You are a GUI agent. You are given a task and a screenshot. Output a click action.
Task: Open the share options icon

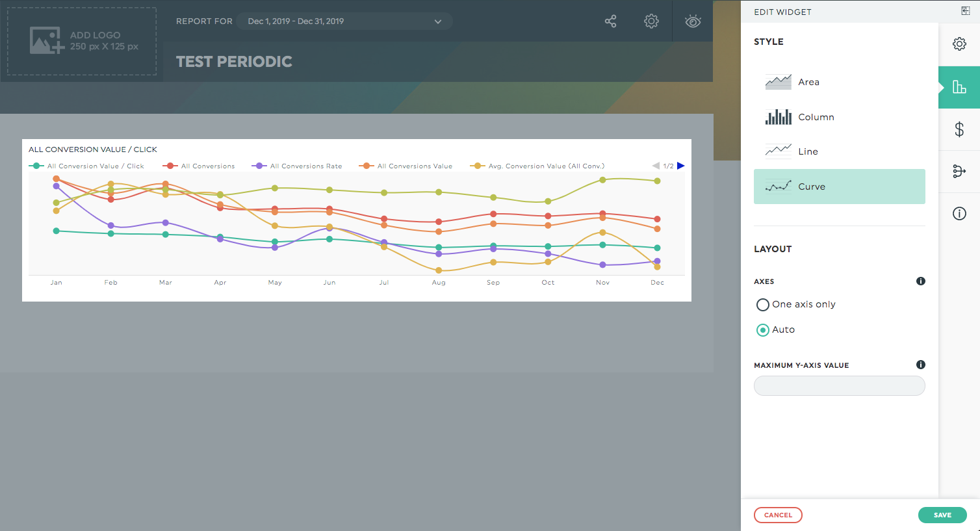coord(610,21)
